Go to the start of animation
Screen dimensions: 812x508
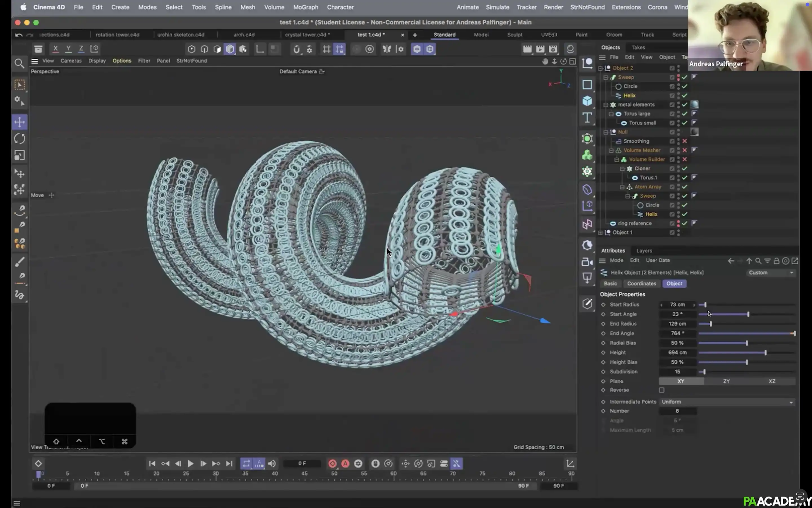(x=152, y=464)
